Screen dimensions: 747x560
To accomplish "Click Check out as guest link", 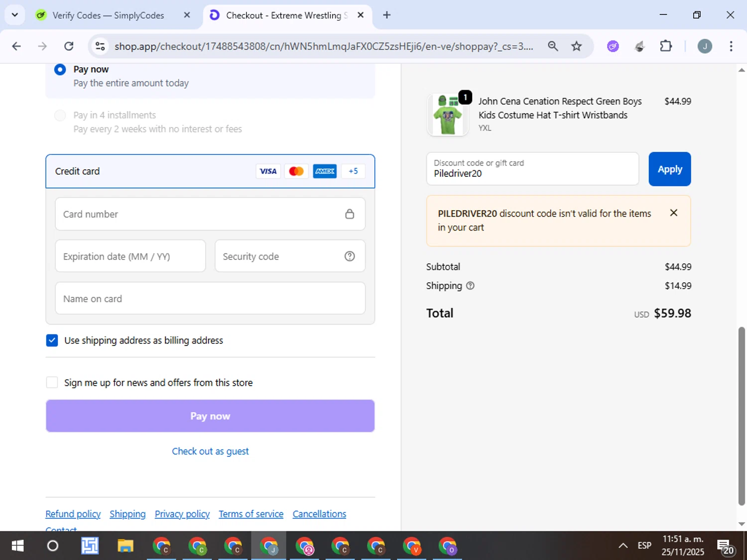I will 210,451.
